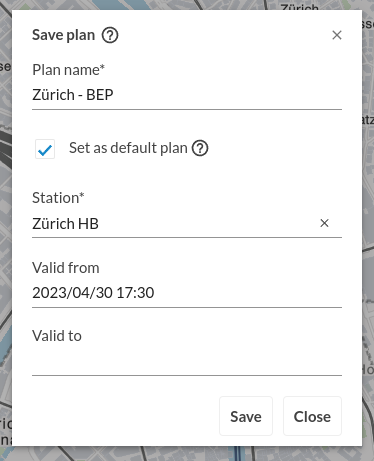Select the Save plan dialog title text
Image resolution: width=374 pixels, height=461 pixels.
click(x=63, y=35)
